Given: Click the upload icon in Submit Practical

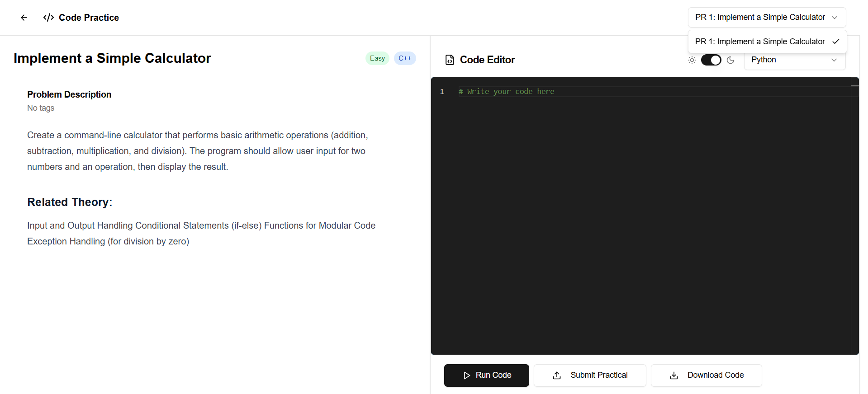Looking at the screenshot, I should [x=557, y=375].
